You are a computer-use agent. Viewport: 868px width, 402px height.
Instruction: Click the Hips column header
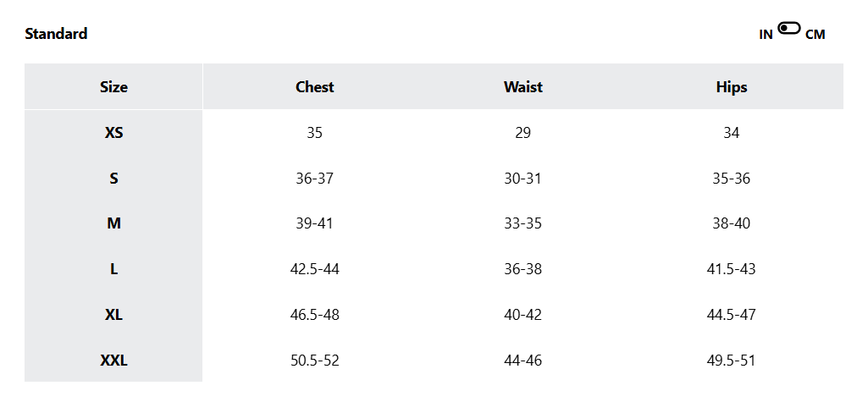click(x=732, y=87)
